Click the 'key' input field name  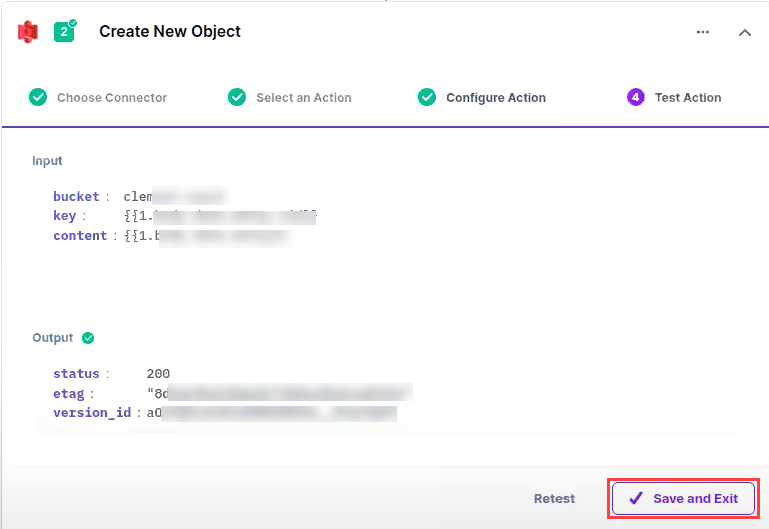pyautogui.click(x=64, y=216)
